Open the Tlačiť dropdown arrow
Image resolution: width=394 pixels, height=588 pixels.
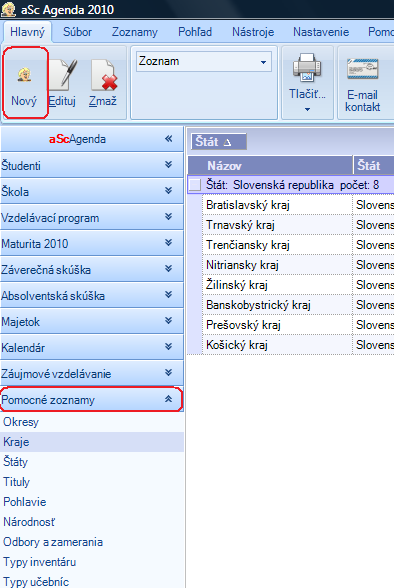pyautogui.click(x=307, y=110)
